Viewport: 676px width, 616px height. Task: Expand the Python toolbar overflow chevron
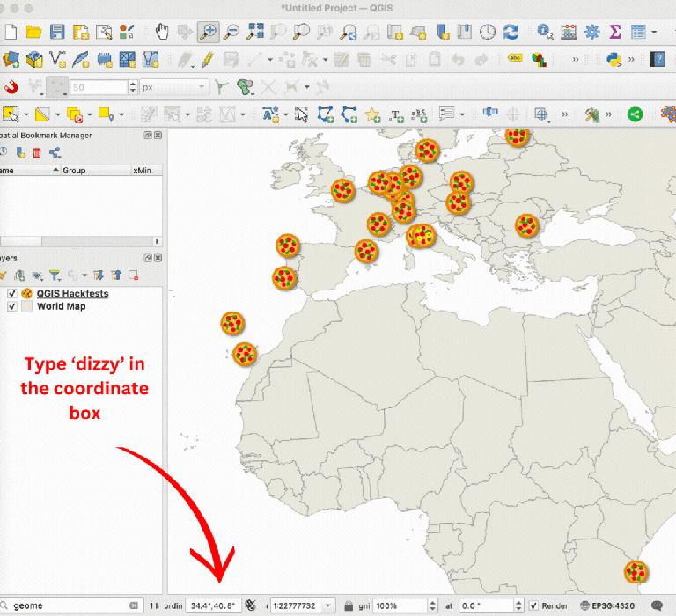click(631, 60)
